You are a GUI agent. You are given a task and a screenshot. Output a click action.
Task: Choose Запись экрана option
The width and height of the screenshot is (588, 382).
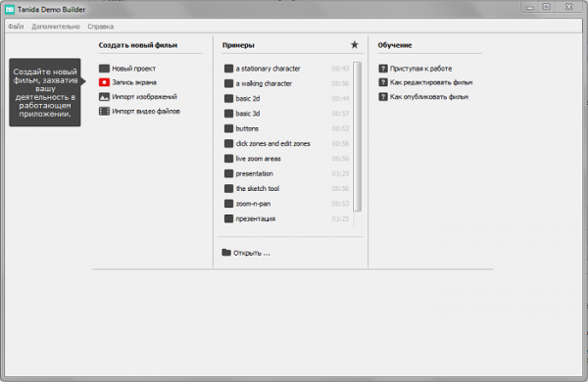[134, 82]
